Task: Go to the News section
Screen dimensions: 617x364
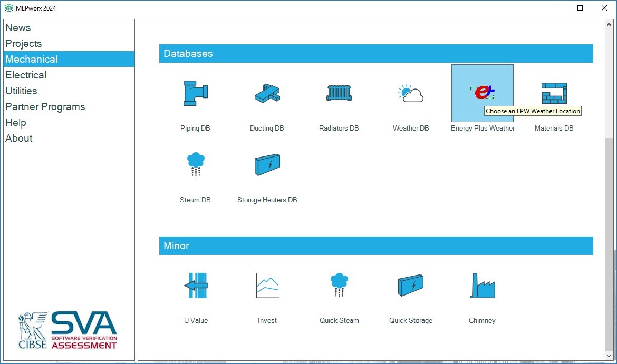Action: (x=69, y=27)
